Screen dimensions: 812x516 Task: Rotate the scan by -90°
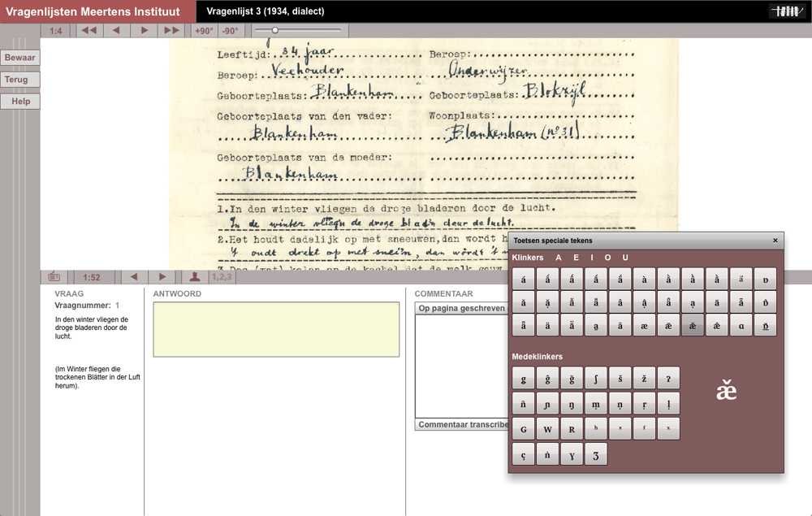[x=231, y=31]
